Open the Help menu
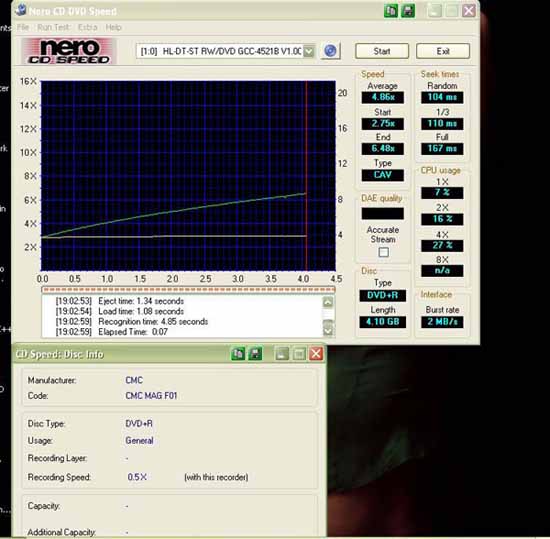 coord(113,27)
